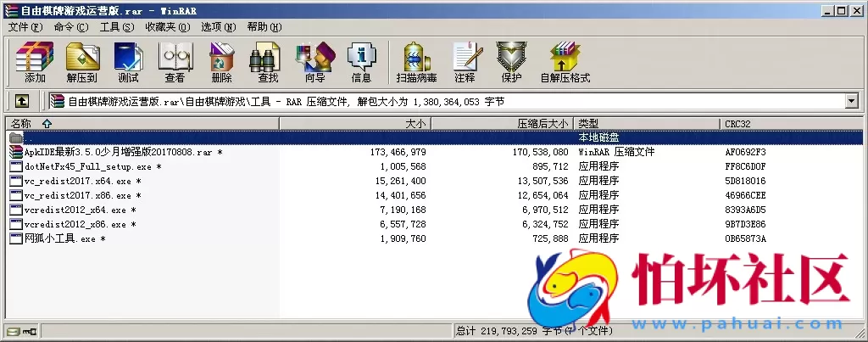This screenshot has height=342, width=868.
Task: Select file name vc_redist2017.x64.exe
Action: [x=78, y=181]
